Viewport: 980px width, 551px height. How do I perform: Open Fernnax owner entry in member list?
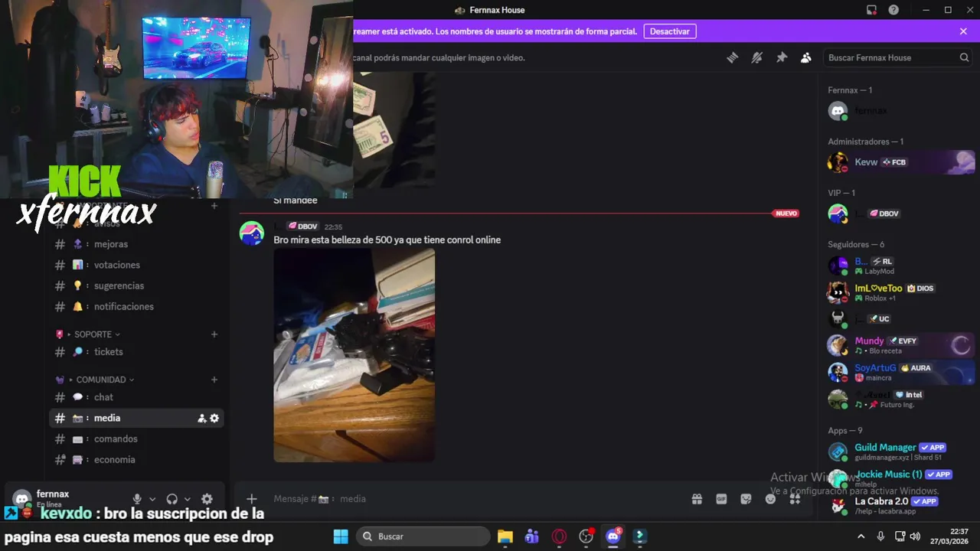(x=900, y=111)
